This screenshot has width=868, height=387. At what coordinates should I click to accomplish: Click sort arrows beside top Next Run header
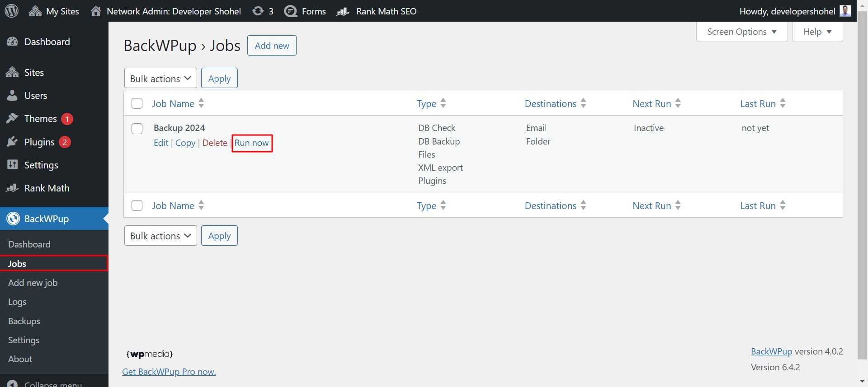678,103
